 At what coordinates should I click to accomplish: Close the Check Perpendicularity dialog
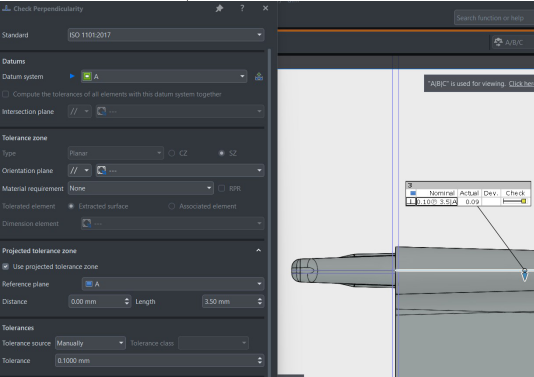pyautogui.click(x=266, y=8)
